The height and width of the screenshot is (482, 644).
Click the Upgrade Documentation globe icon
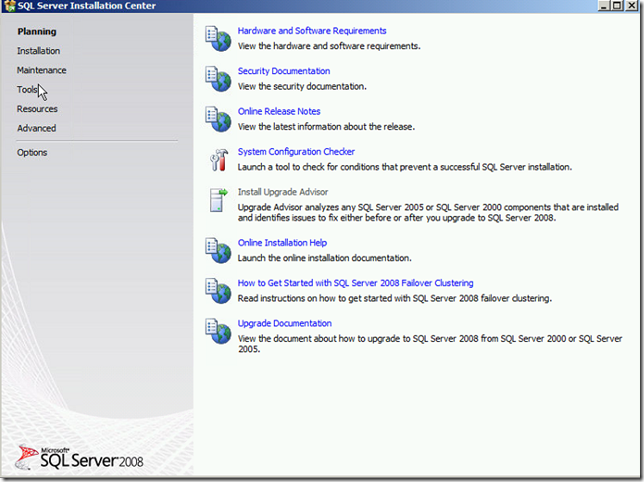tap(218, 331)
